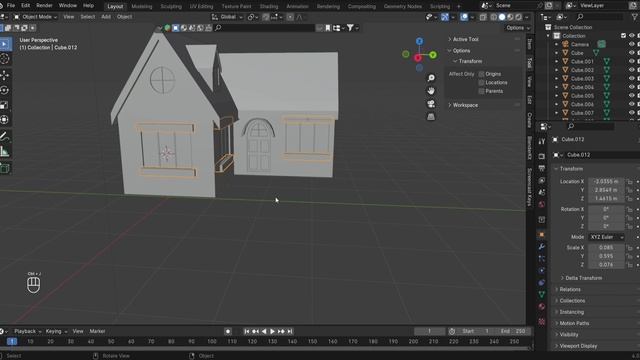640x360 pixels.
Task: Jump to the timeline end frame
Action: 290,331
